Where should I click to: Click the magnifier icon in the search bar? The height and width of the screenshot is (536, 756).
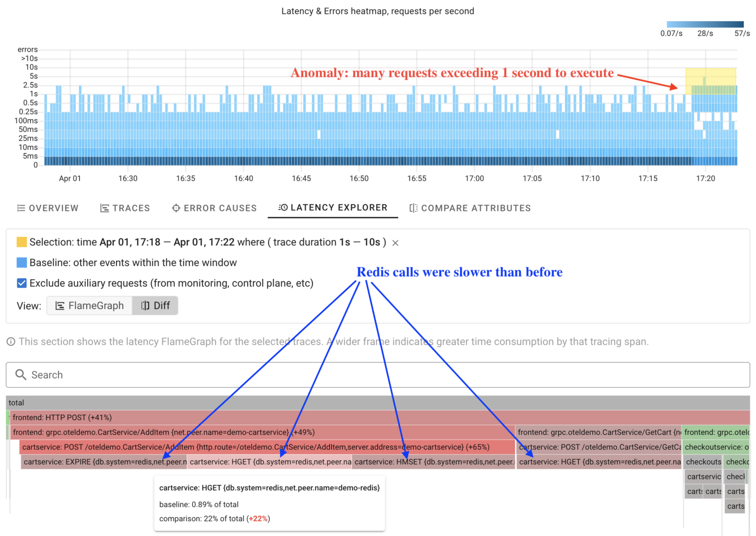[x=21, y=375]
